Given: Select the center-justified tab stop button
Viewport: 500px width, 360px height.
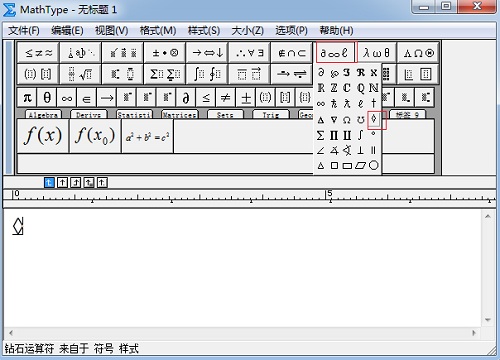Looking at the screenshot, I should [62, 182].
